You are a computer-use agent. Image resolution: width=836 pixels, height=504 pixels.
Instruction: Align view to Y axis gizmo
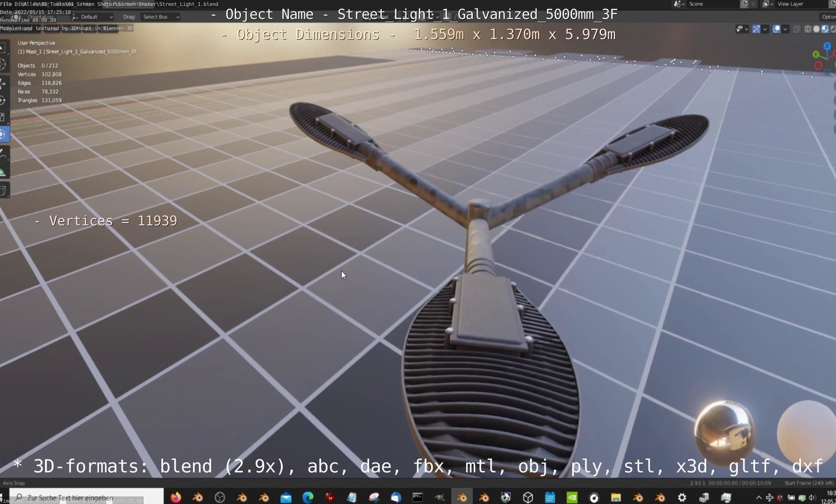click(816, 55)
